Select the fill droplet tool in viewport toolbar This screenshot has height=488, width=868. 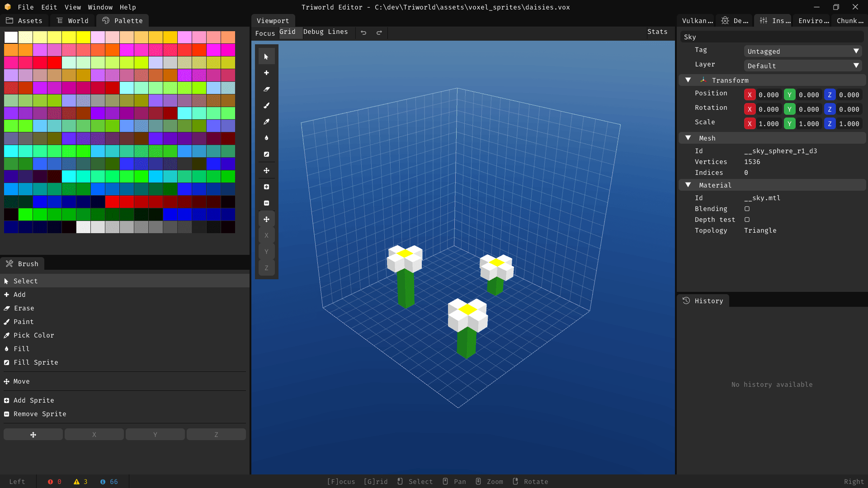(266, 138)
